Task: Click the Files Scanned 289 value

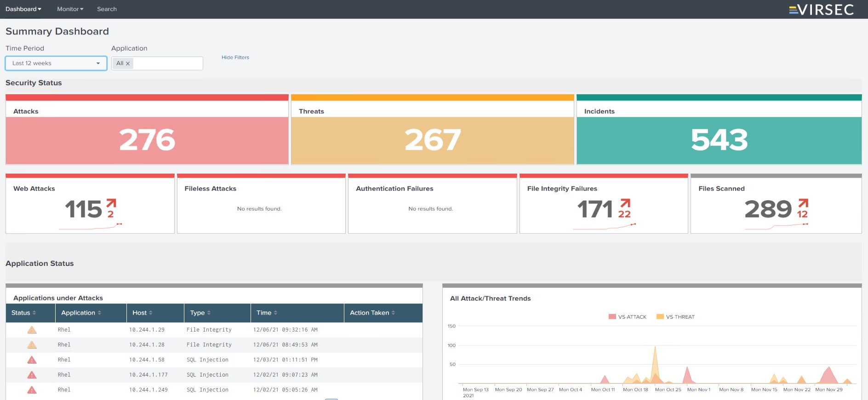Action: point(768,209)
